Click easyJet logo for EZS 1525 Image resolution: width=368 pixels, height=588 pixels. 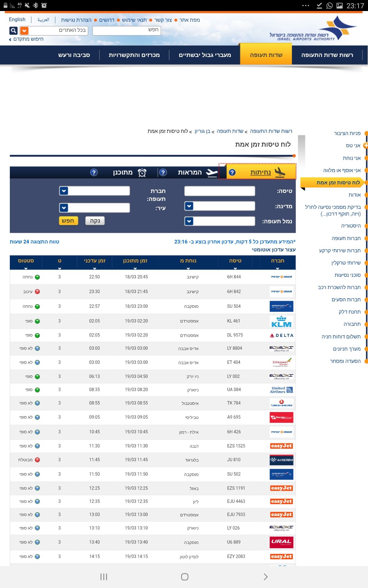pyautogui.click(x=282, y=446)
